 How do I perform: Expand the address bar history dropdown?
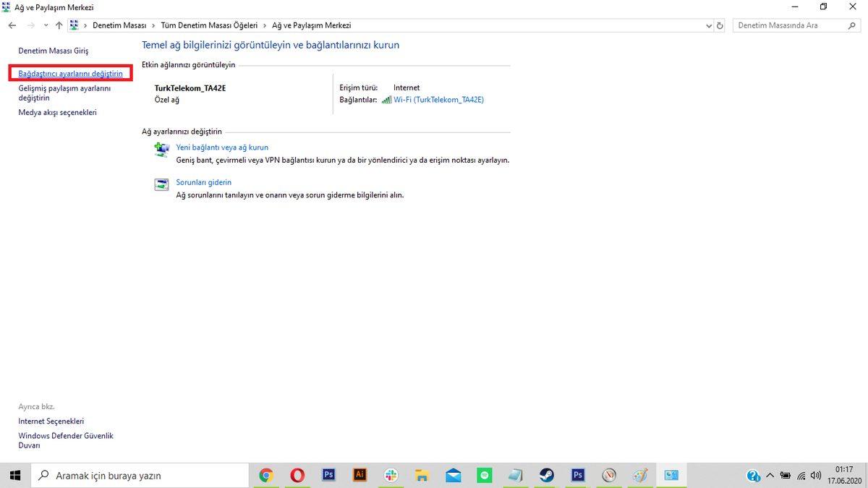708,25
